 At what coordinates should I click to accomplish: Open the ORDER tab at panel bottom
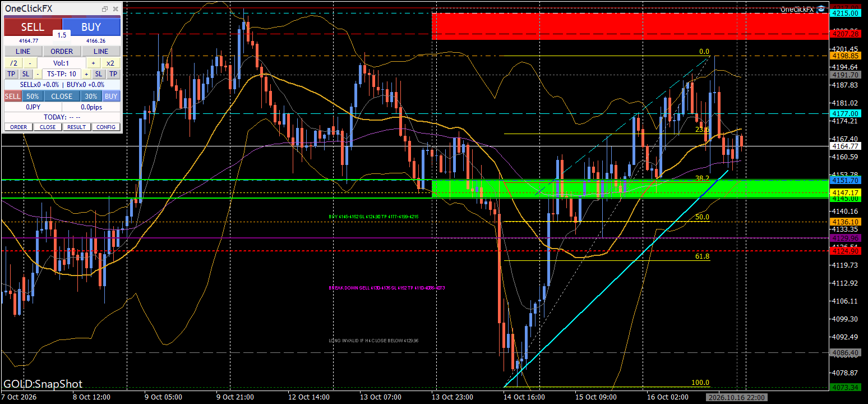(19, 127)
